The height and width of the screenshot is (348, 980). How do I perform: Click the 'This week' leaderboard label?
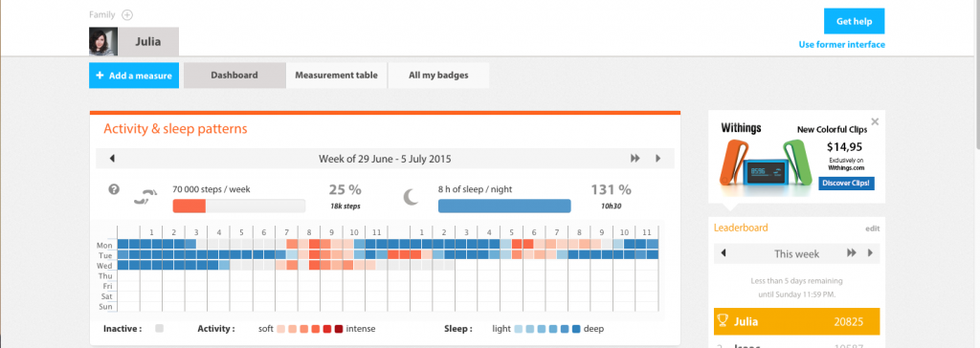click(x=797, y=253)
